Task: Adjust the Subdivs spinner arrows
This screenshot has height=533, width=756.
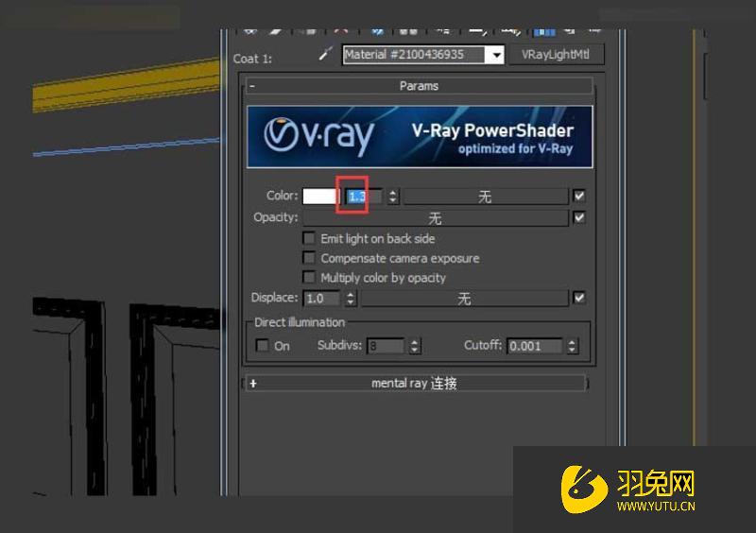Action: 415,346
